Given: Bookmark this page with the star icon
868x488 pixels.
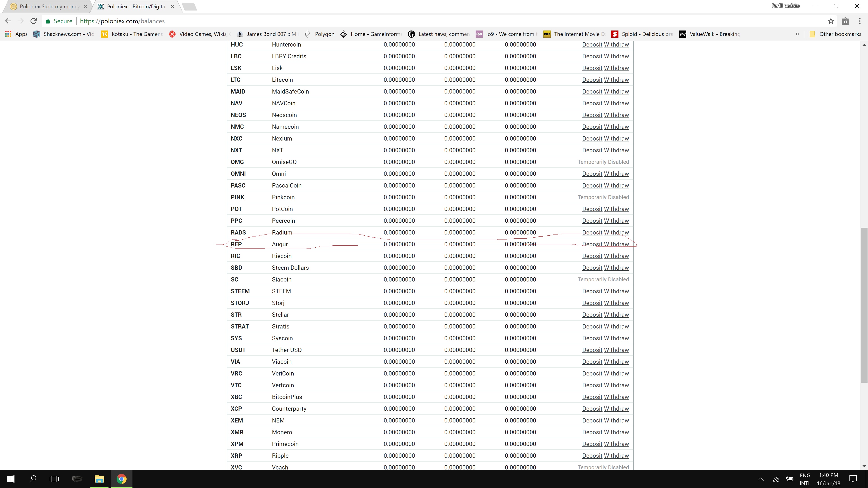Looking at the screenshot, I should (x=831, y=21).
